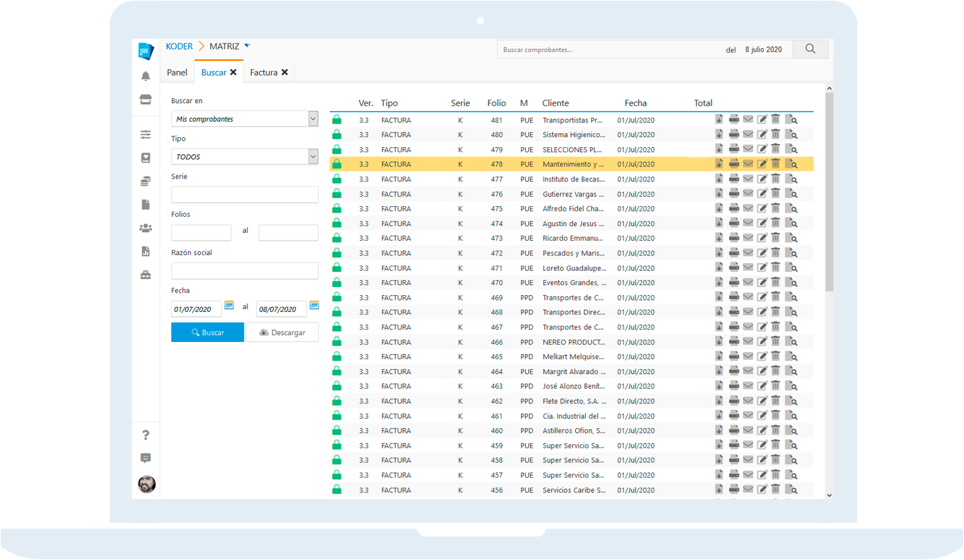The image size is (964, 560).
Task: Expand the MATRIZ branch dropdown arrow
Action: [247, 46]
